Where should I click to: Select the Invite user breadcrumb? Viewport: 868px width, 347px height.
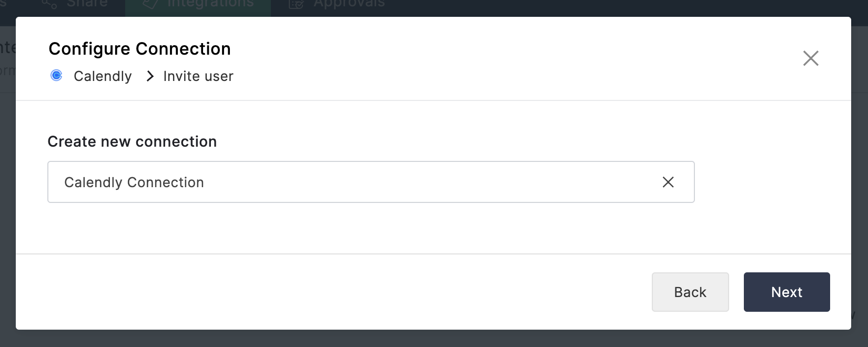tap(198, 76)
